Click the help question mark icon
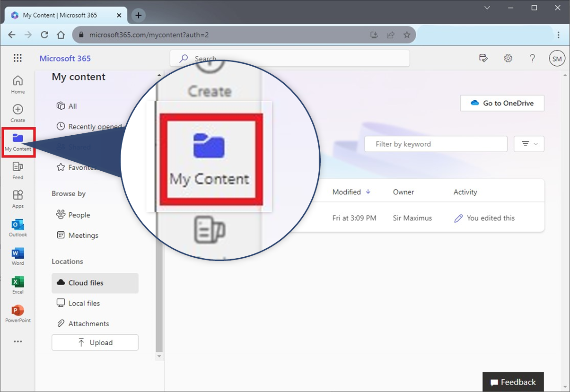The width and height of the screenshot is (570, 392). (532, 58)
